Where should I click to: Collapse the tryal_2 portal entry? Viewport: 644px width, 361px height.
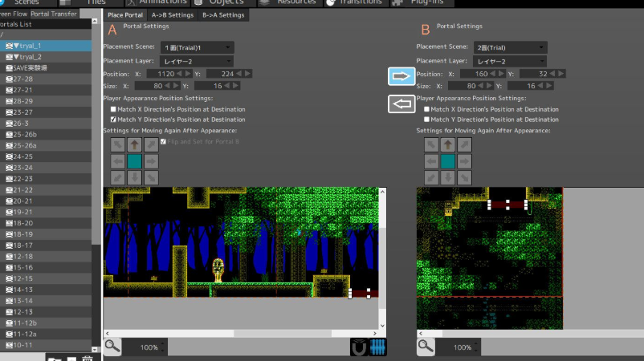(16, 57)
